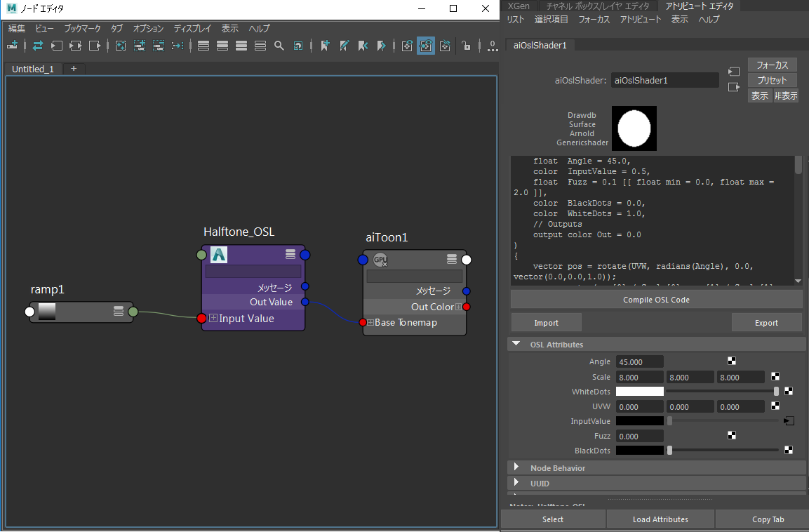The width and height of the screenshot is (809, 532).
Task: Click the aiOslShader name input field
Action: pos(664,81)
